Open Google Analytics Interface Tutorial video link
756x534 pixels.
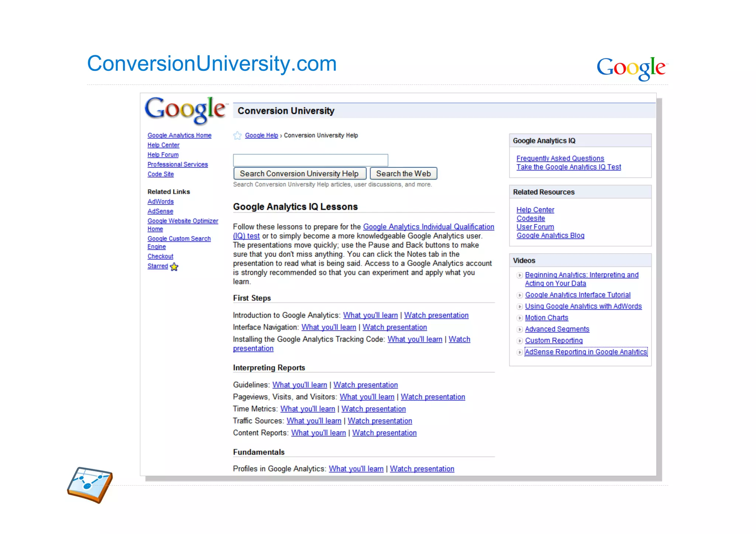pyautogui.click(x=578, y=295)
